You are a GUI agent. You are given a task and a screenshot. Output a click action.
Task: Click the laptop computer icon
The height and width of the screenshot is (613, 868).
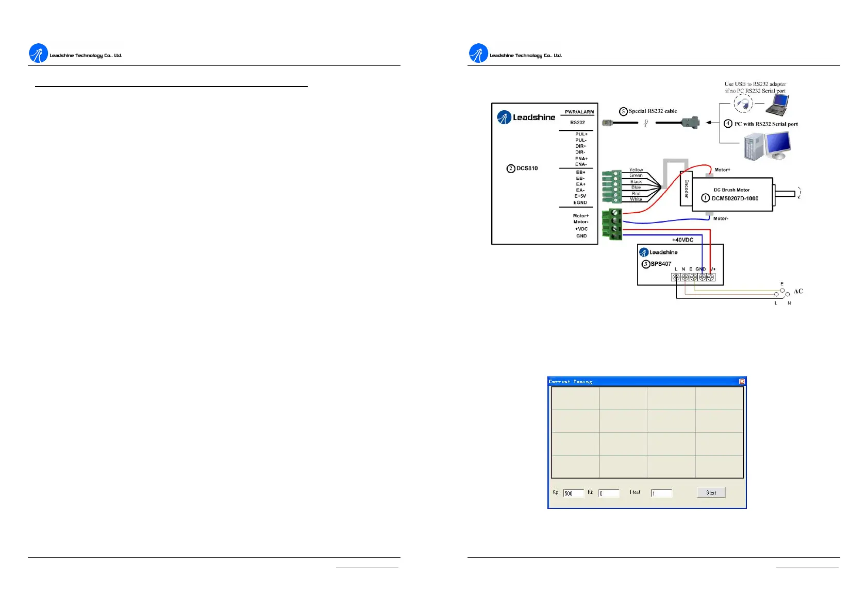click(777, 105)
